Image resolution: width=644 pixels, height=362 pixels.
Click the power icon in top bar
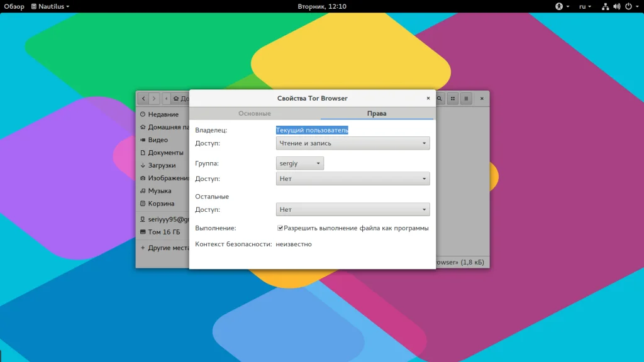pos(628,6)
